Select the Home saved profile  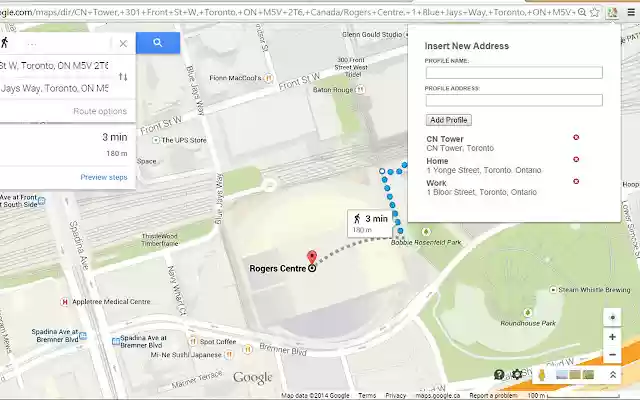click(x=484, y=165)
